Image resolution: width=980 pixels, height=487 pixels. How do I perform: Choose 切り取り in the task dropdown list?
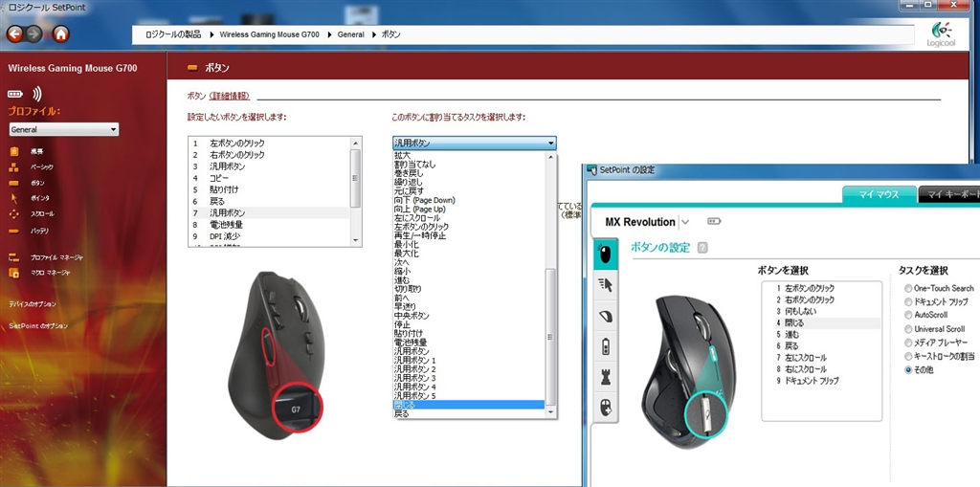pyautogui.click(x=469, y=289)
